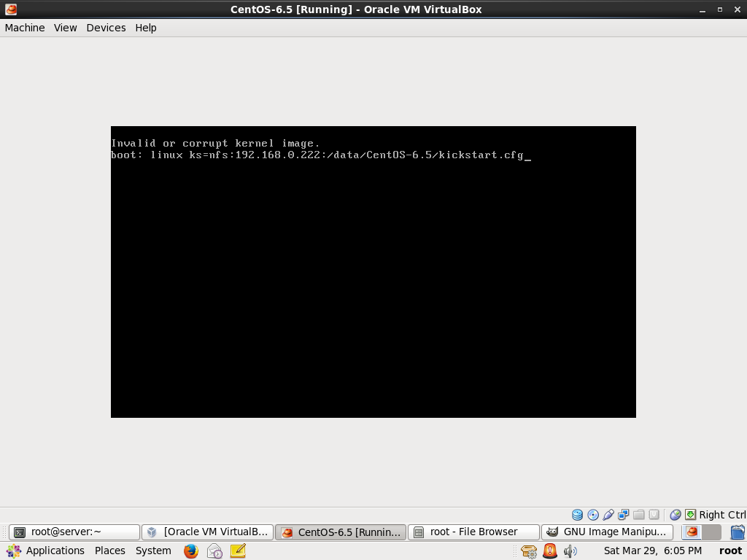Open the Machine menu
This screenshot has width=747, height=560.
pos(25,28)
